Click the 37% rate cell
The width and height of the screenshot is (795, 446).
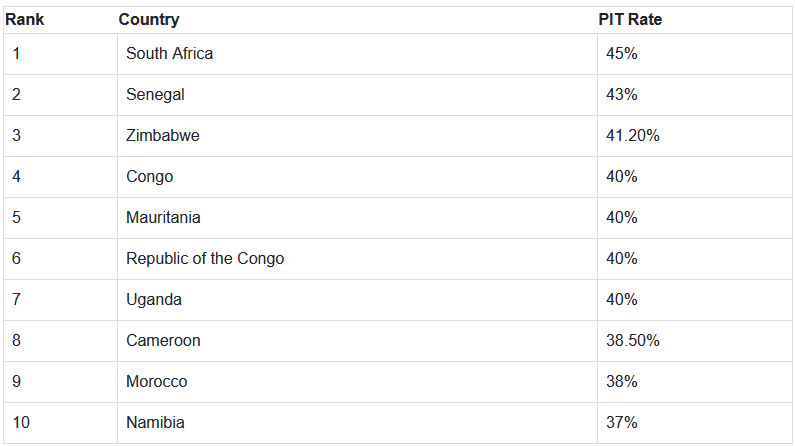point(622,422)
